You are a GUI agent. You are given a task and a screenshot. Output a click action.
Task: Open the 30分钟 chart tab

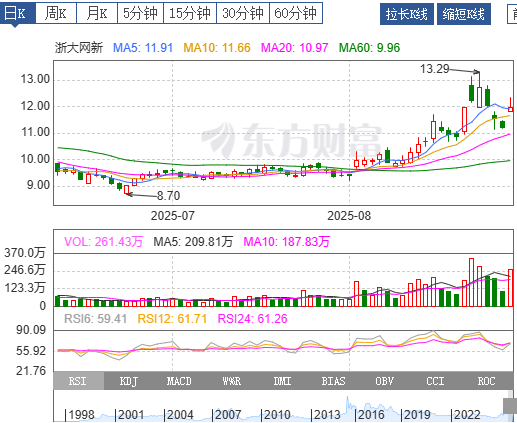click(243, 13)
